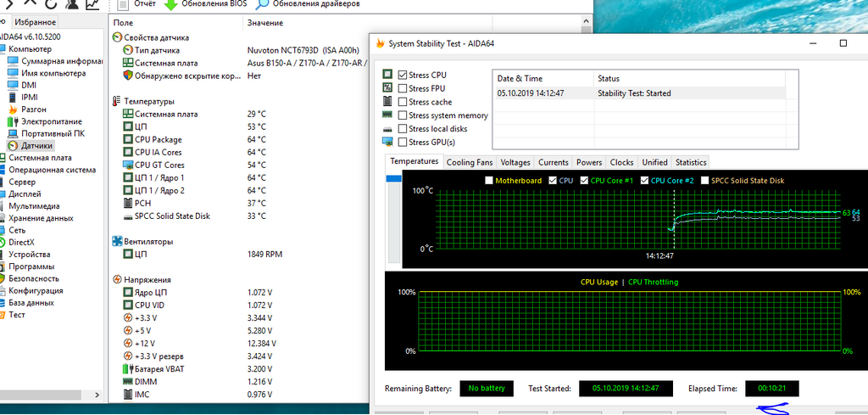This screenshot has height=415, width=868.
Task: Switch to the Voltages tab
Action: point(515,162)
